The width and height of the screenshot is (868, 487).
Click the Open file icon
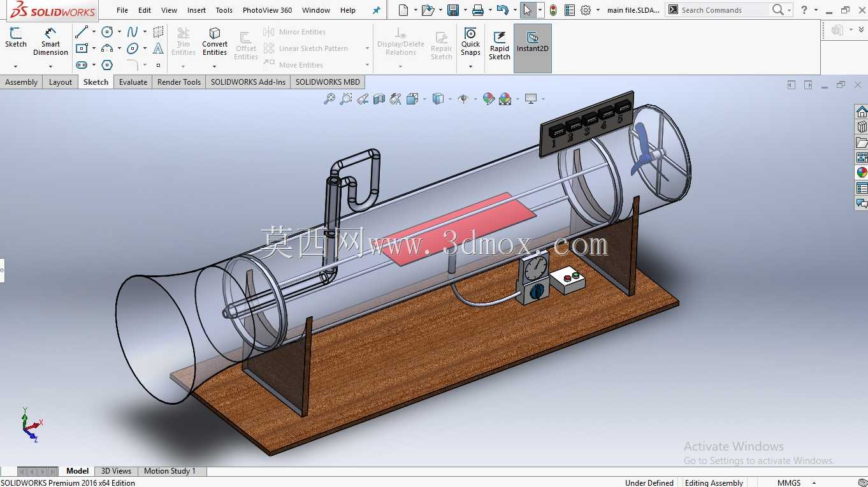[428, 10]
